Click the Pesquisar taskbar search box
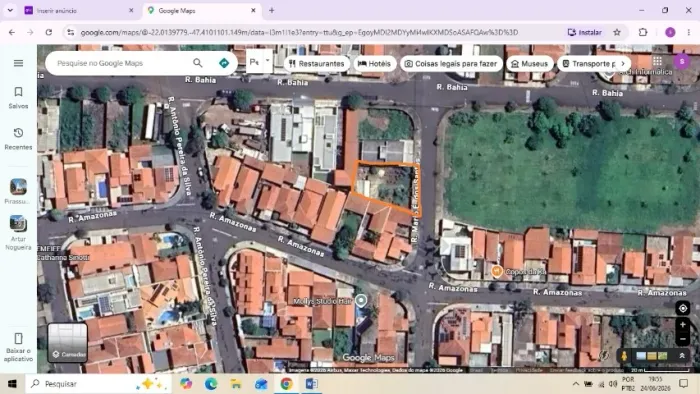 click(x=98, y=384)
